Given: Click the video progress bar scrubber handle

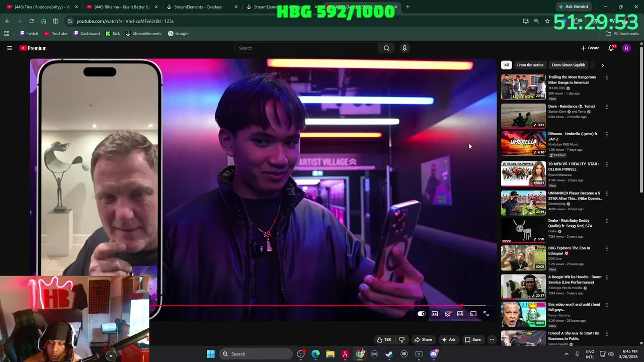Looking at the screenshot, I should [x=461, y=305].
